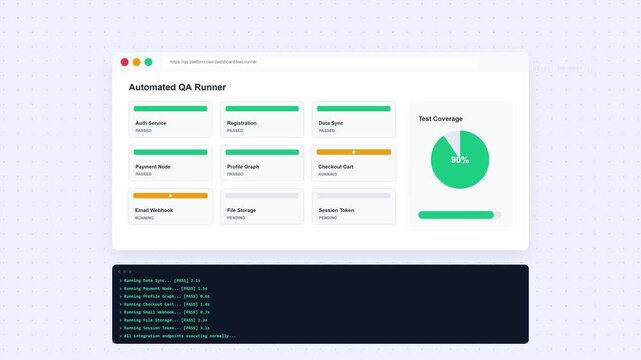Click 'Running Profile Graph' line in terminal

pos(164,296)
